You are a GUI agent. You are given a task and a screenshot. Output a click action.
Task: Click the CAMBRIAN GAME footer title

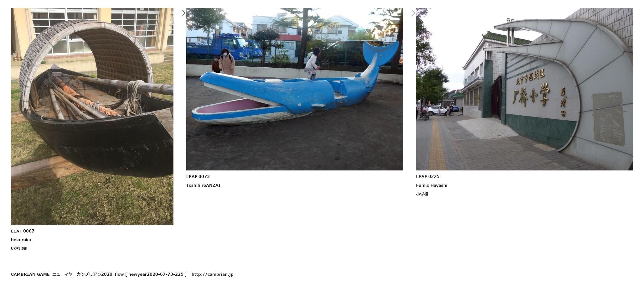pyautogui.click(x=30, y=274)
